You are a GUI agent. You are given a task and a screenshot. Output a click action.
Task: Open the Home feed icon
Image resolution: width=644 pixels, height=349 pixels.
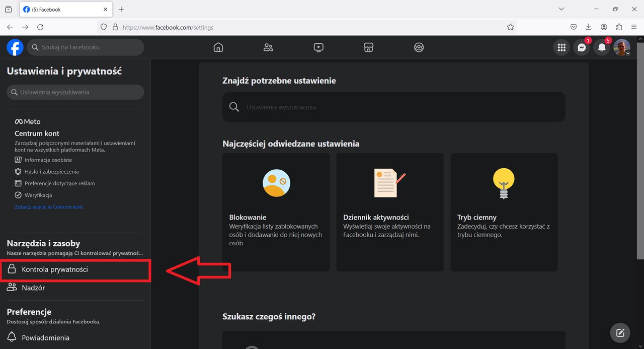click(218, 47)
